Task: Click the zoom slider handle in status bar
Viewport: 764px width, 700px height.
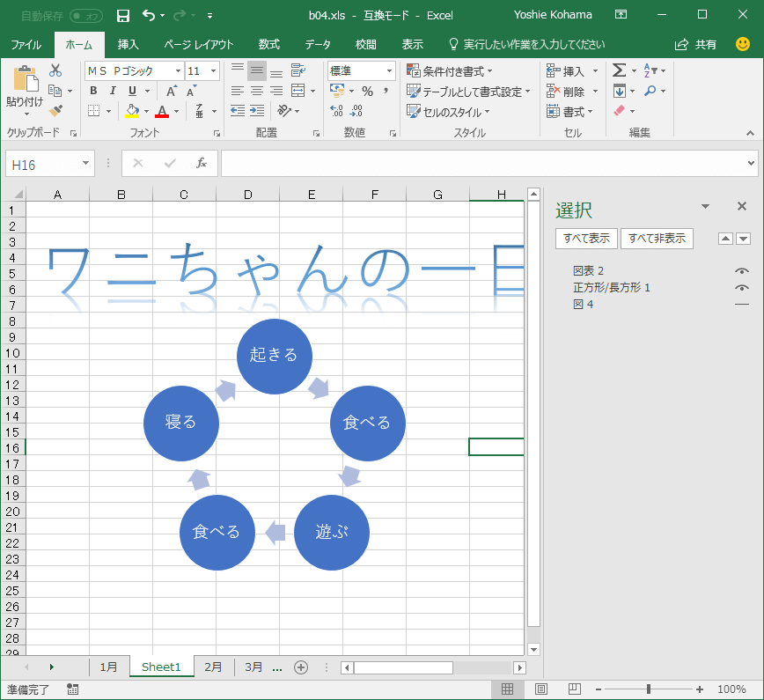Action: pyautogui.click(x=649, y=689)
